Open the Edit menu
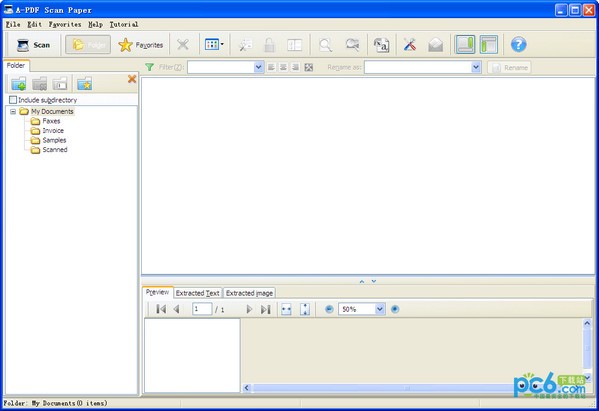The width and height of the screenshot is (599, 411). pyautogui.click(x=34, y=24)
